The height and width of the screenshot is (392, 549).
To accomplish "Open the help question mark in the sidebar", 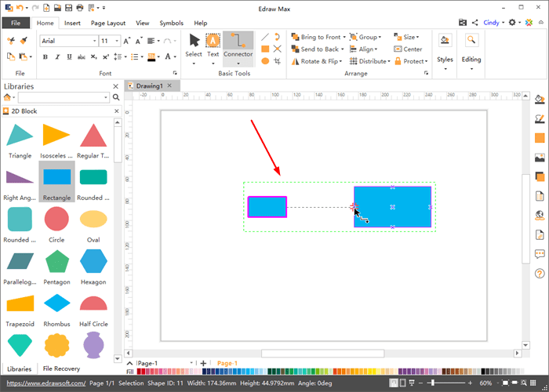I will point(540,274).
